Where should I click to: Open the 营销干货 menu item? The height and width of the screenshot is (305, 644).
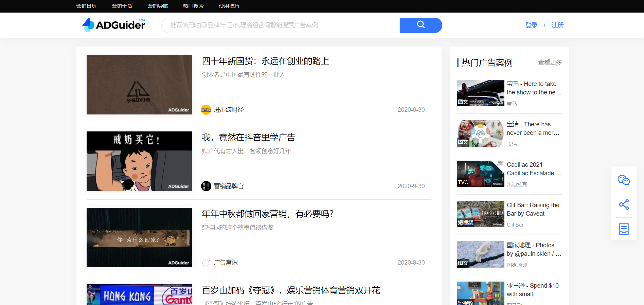tap(122, 6)
